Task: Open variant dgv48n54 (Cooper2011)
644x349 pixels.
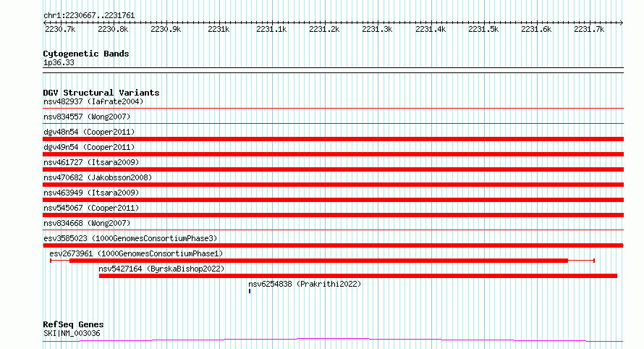Action: (89, 132)
